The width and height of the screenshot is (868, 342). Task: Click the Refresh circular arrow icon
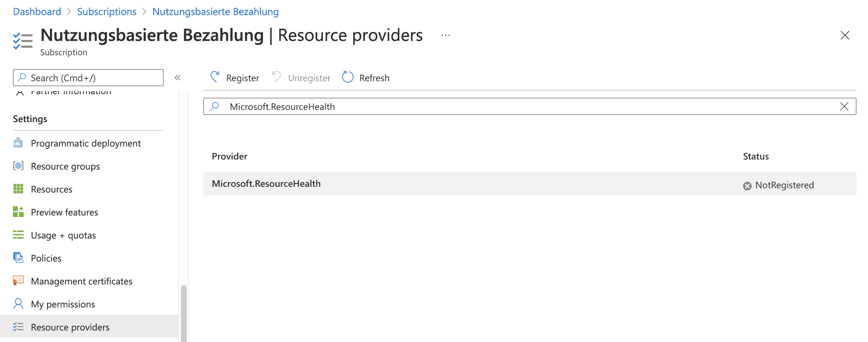pos(347,77)
